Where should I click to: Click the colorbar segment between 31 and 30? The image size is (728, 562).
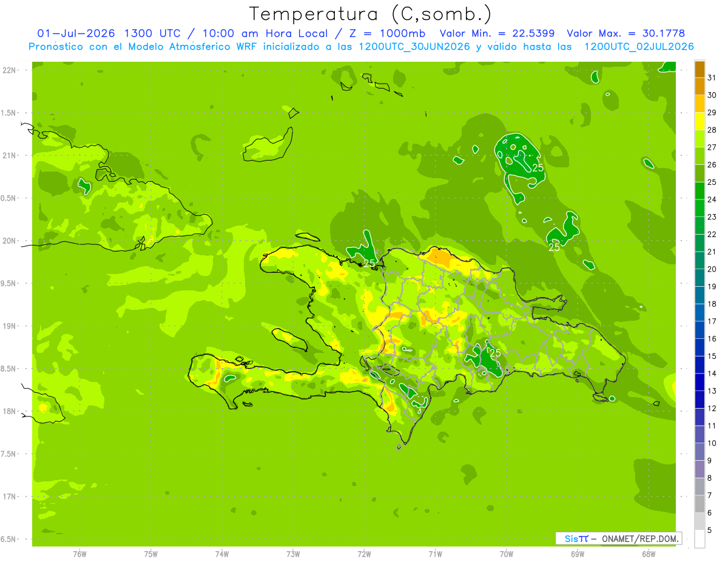coord(699,86)
